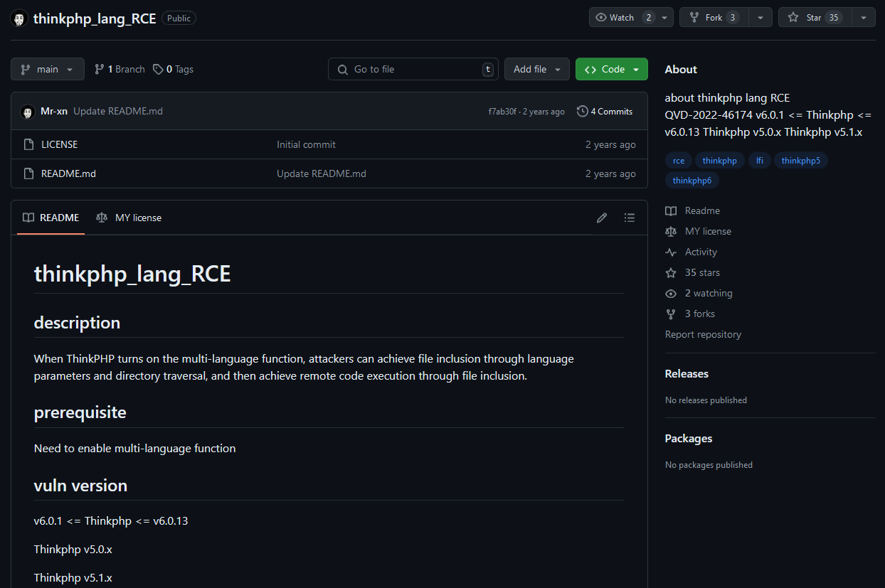The image size is (885, 588).
Task: Open the Packages heading link
Action: tap(689, 438)
